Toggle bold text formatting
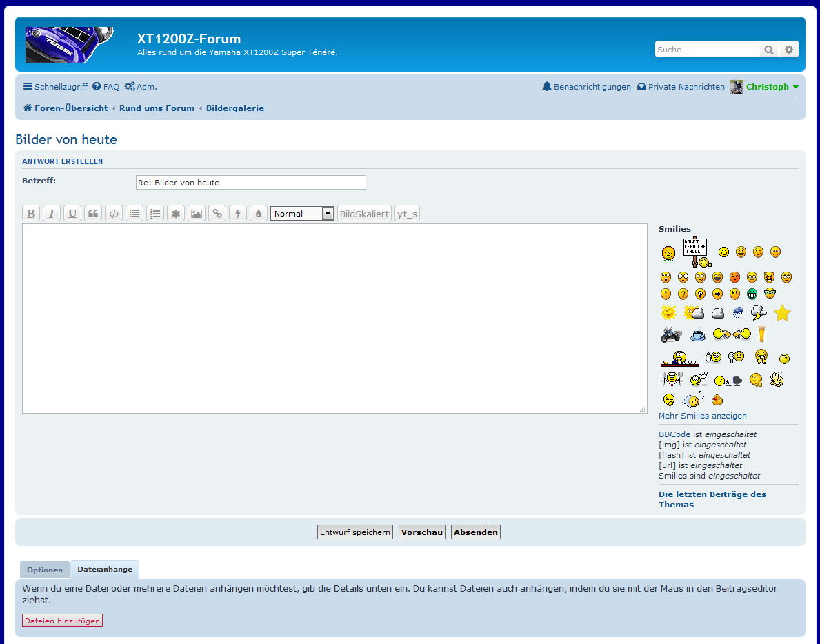 pos(31,214)
